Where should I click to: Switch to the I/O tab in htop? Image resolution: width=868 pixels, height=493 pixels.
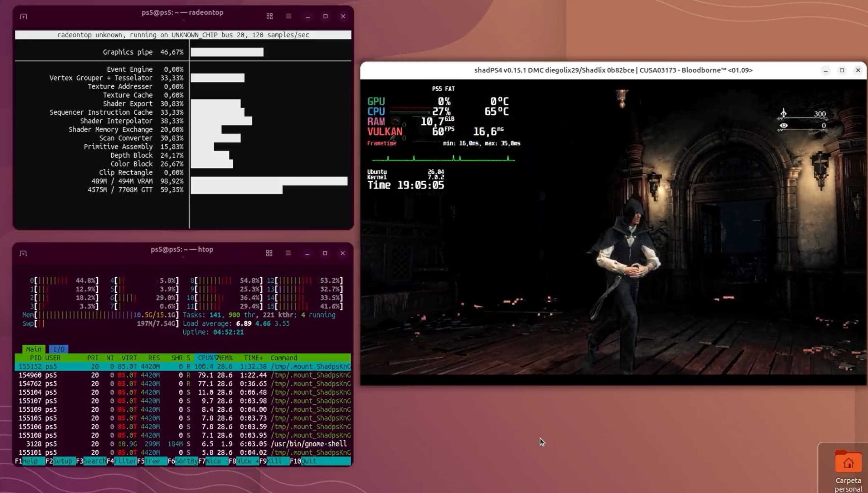coord(59,349)
